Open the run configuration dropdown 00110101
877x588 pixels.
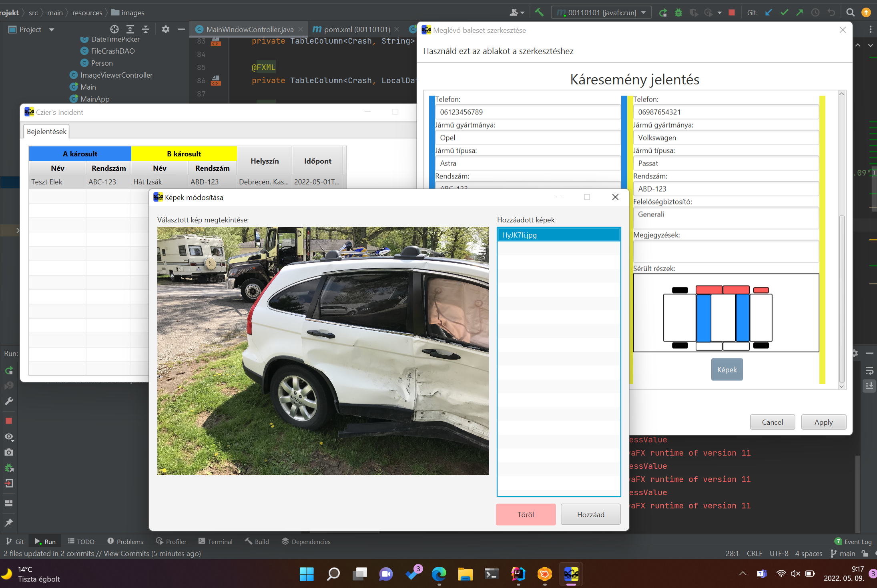click(x=602, y=12)
